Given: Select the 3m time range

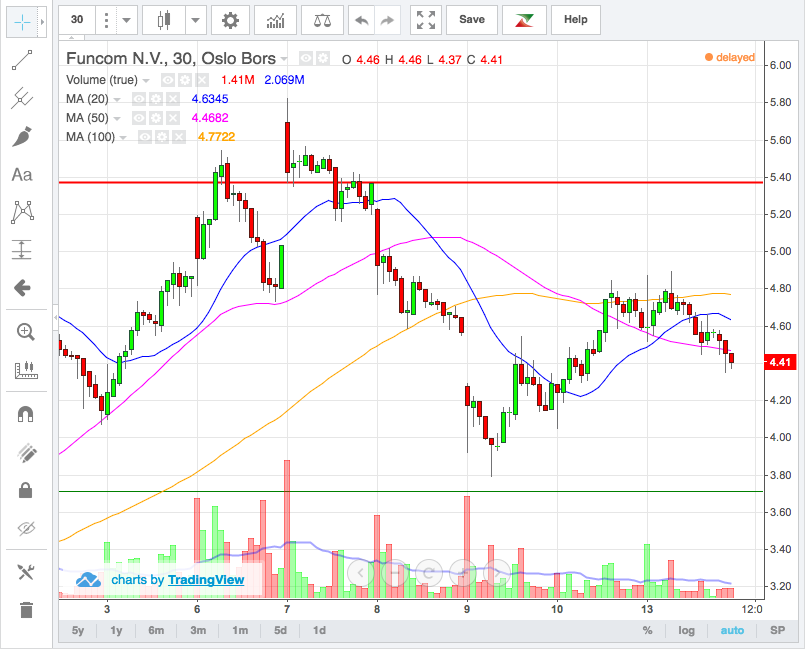Looking at the screenshot, I should coord(198,630).
